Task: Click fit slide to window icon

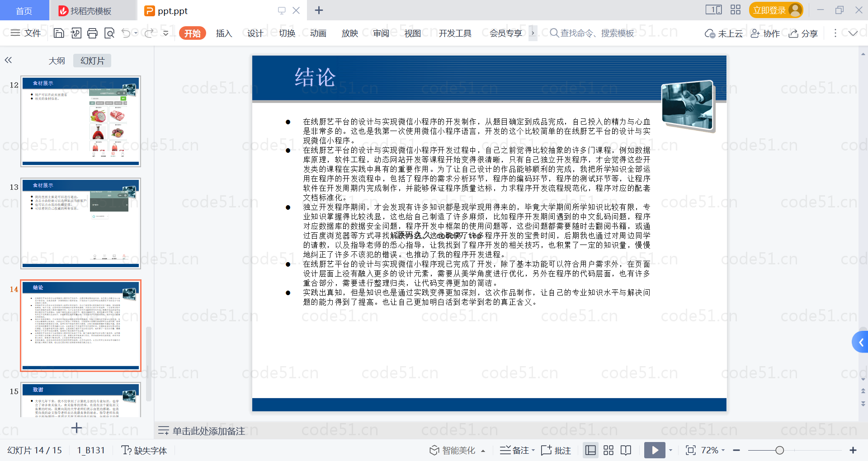Action: (x=690, y=450)
